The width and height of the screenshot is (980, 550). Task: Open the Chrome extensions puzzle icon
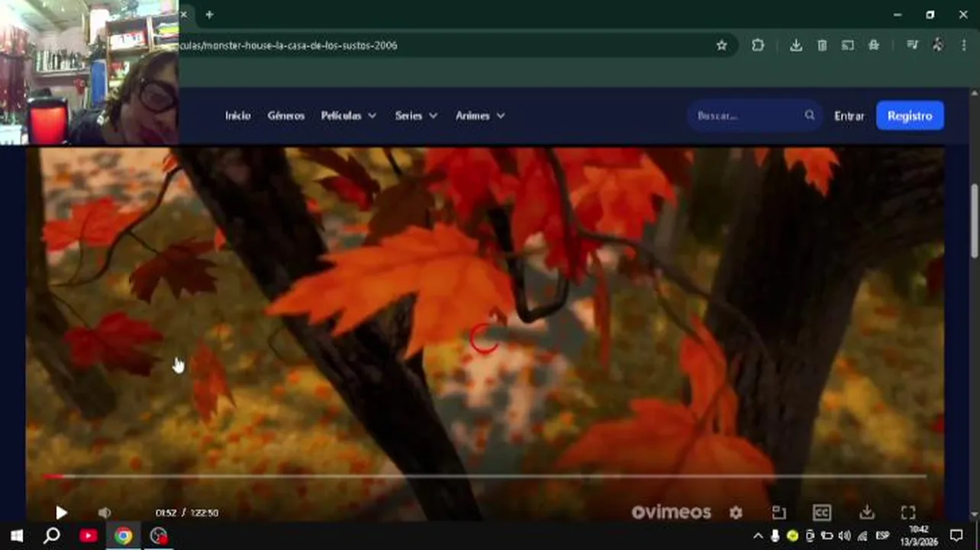point(758,45)
